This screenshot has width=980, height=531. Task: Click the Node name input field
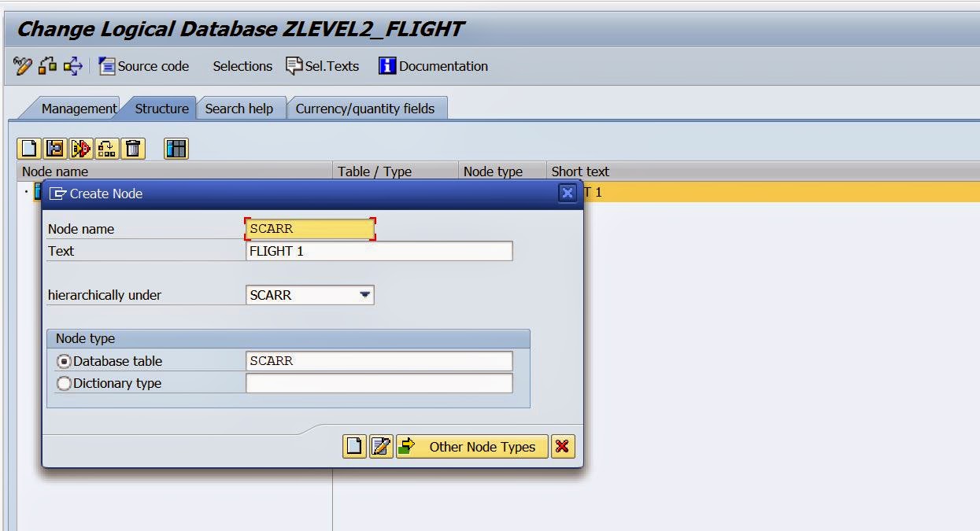[307, 228]
